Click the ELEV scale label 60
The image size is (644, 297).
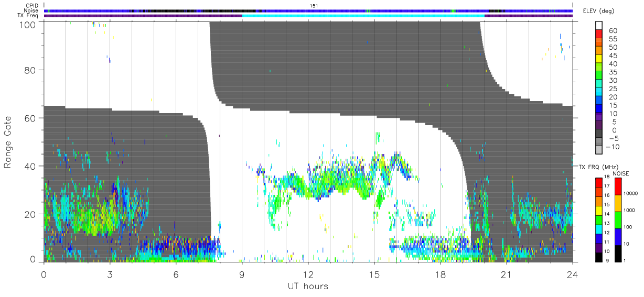613,31
